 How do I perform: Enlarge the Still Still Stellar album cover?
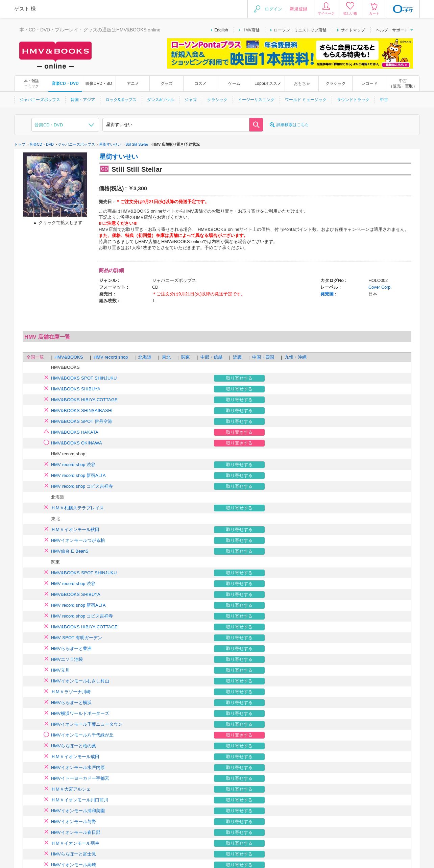pos(55,185)
